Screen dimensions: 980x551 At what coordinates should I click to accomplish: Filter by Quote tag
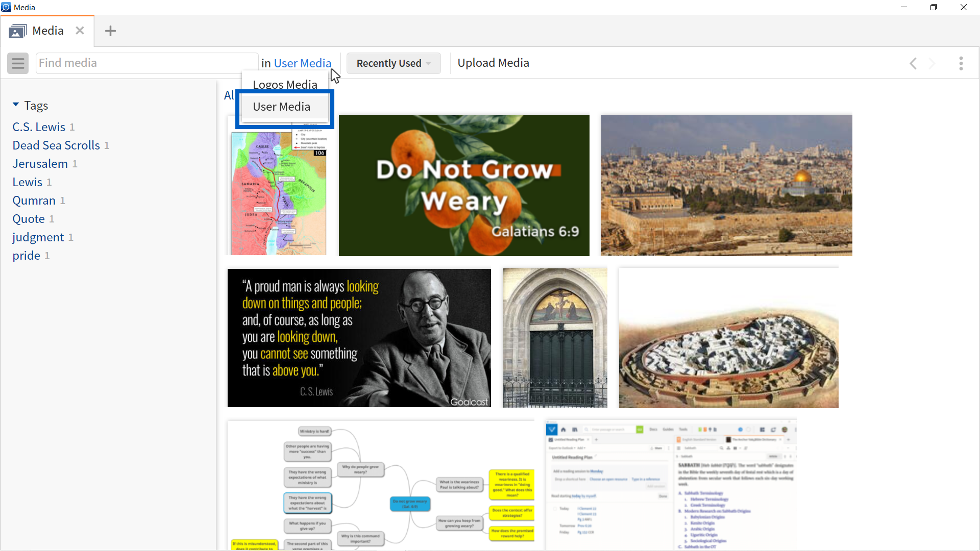[x=29, y=219]
